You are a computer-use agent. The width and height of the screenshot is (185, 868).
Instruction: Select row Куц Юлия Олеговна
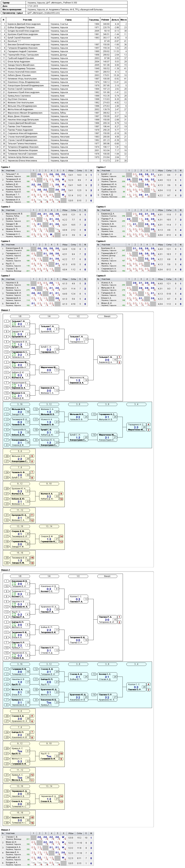click(64, 99)
